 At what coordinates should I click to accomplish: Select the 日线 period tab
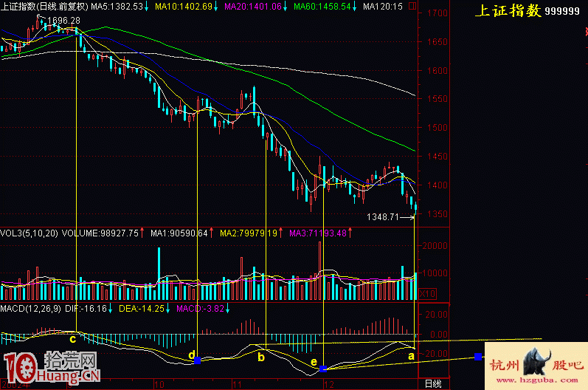pyautogui.click(x=432, y=383)
